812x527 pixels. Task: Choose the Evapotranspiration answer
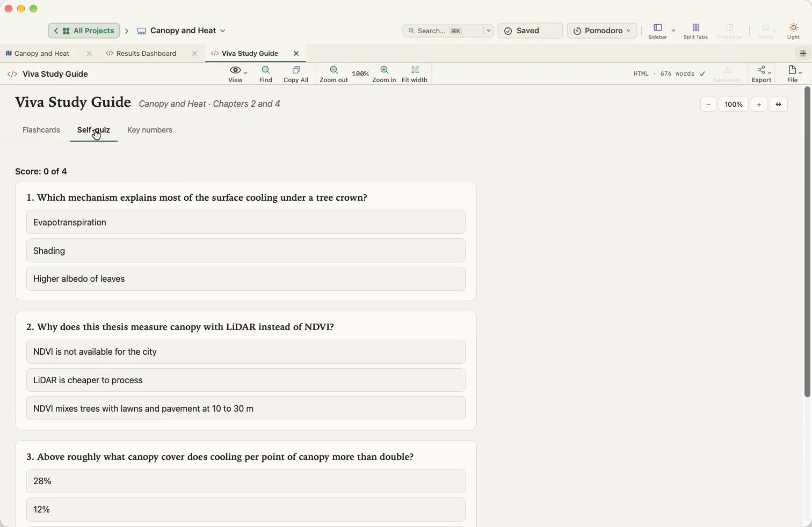pyautogui.click(x=246, y=222)
